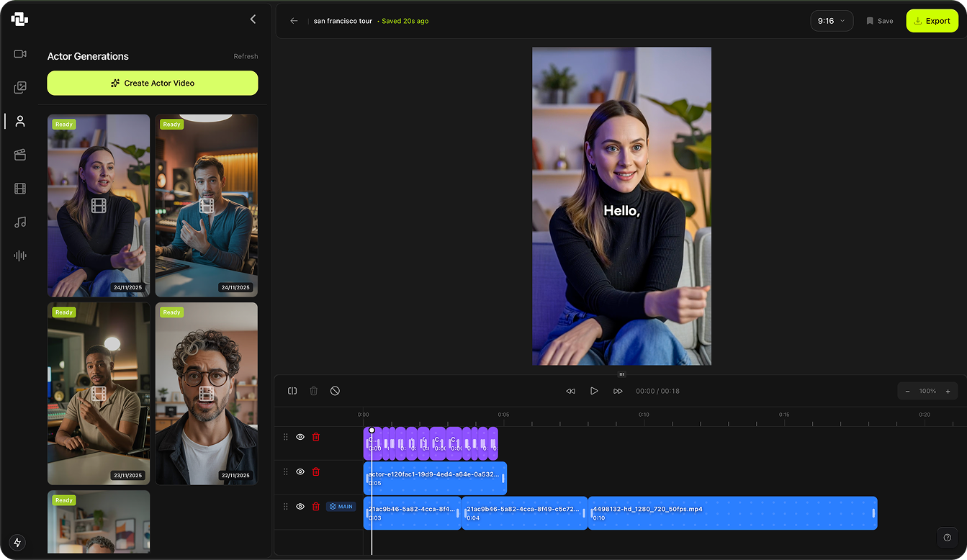Click the play button

(594, 391)
